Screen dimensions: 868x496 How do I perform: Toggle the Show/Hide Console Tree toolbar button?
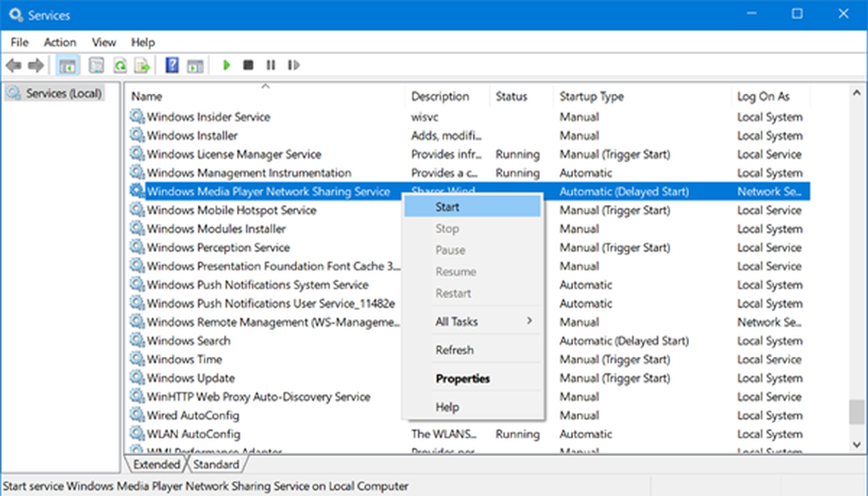point(66,65)
